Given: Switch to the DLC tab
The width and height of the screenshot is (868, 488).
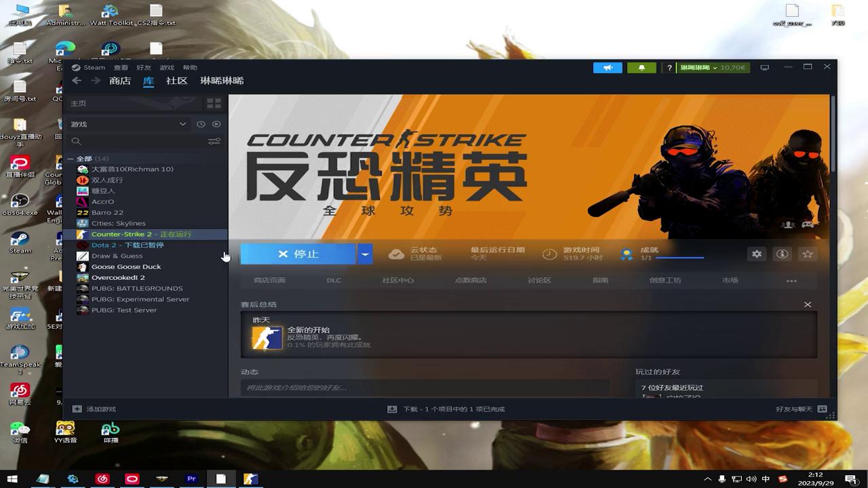Looking at the screenshot, I should click(x=334, y=279).
